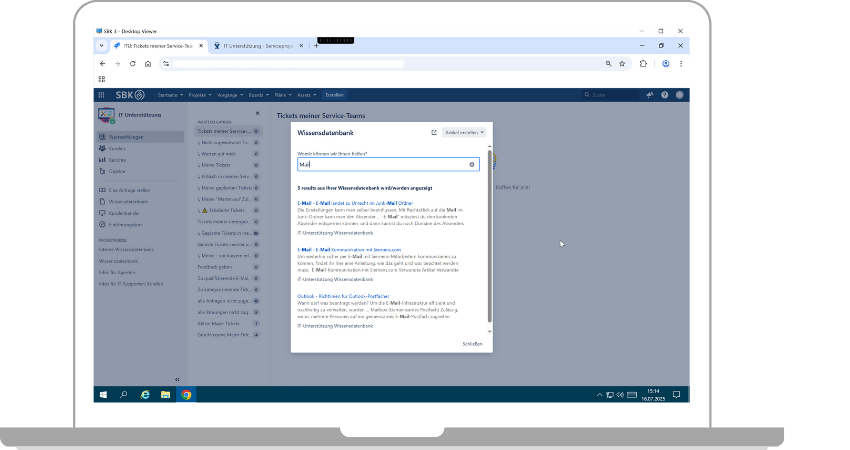
Task: Click the Schließen button in the dialog
Action: point(472,343)
